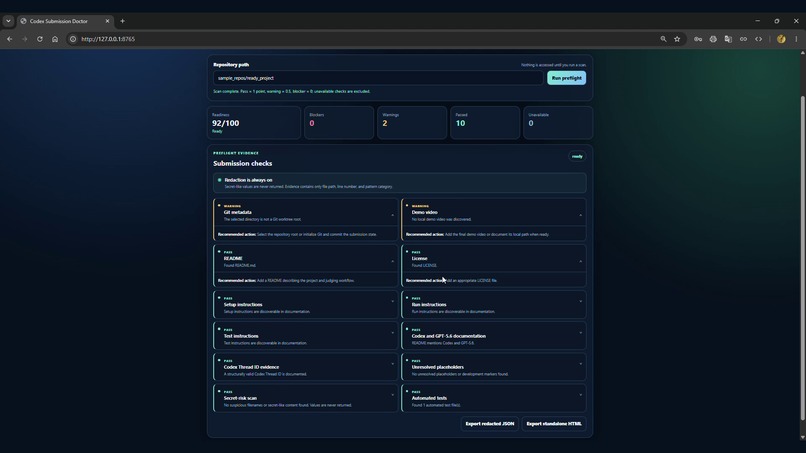Click the page vertical scrollbar
The height and width of the screenshot is (453, 806).
click(x=802, y=257)
